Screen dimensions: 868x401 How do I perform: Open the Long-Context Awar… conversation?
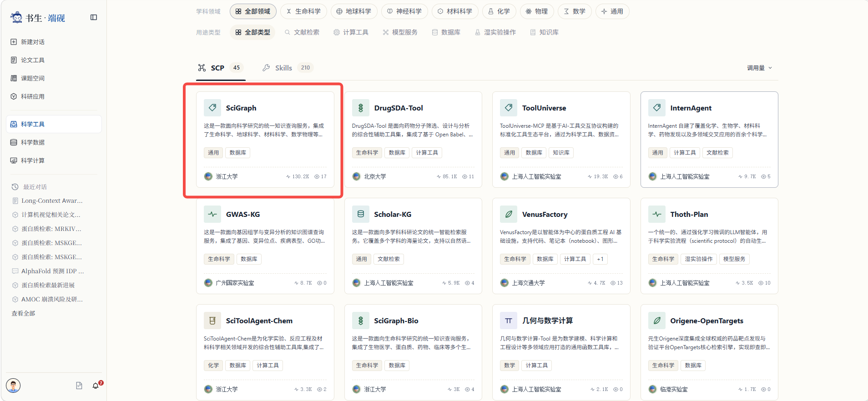pyautogui.click(x=48, y=200)
